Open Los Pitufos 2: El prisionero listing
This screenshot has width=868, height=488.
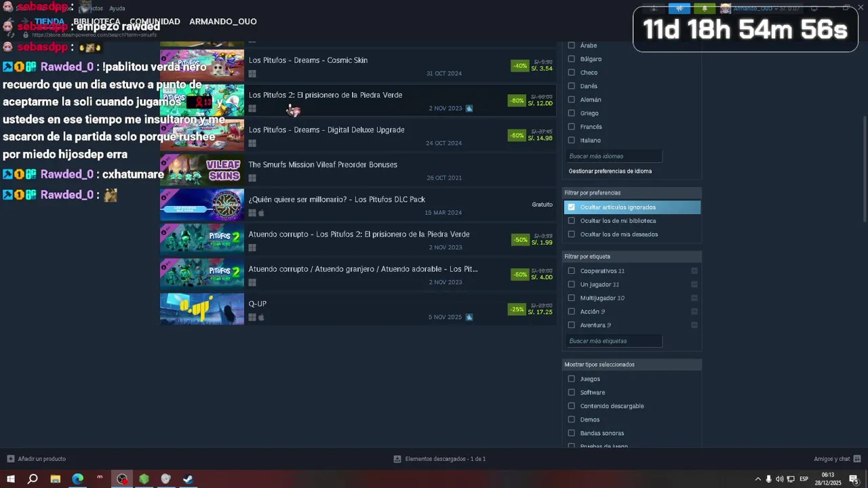click(x=358, y=100)
